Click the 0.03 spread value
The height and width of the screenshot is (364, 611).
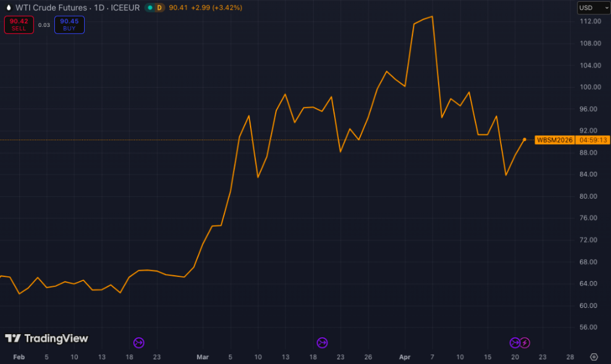click(x=44, y=24)
